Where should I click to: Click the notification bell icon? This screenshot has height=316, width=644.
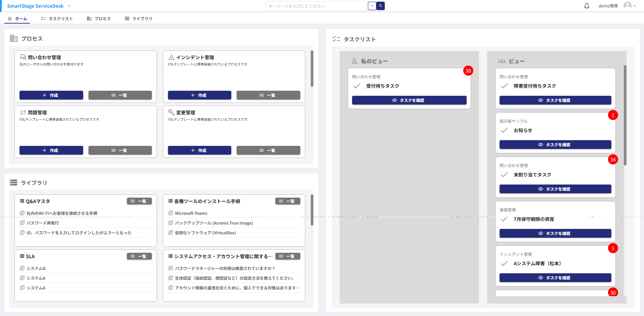587,6
